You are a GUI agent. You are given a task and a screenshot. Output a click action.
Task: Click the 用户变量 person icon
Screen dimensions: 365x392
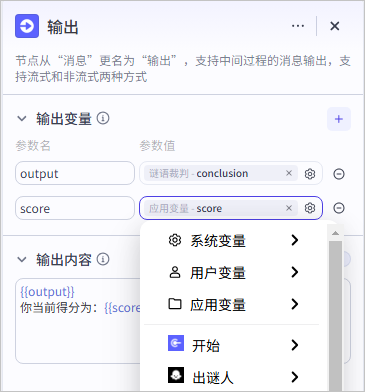click(x=175, y=272)
